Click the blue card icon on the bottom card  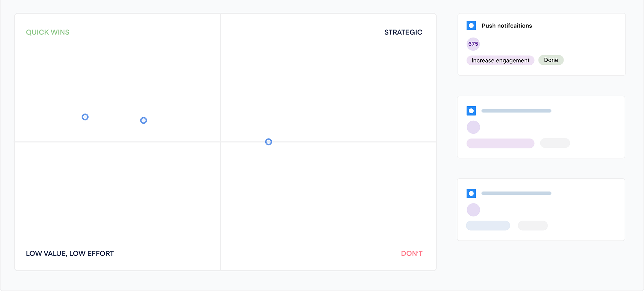tap(471, 193)
